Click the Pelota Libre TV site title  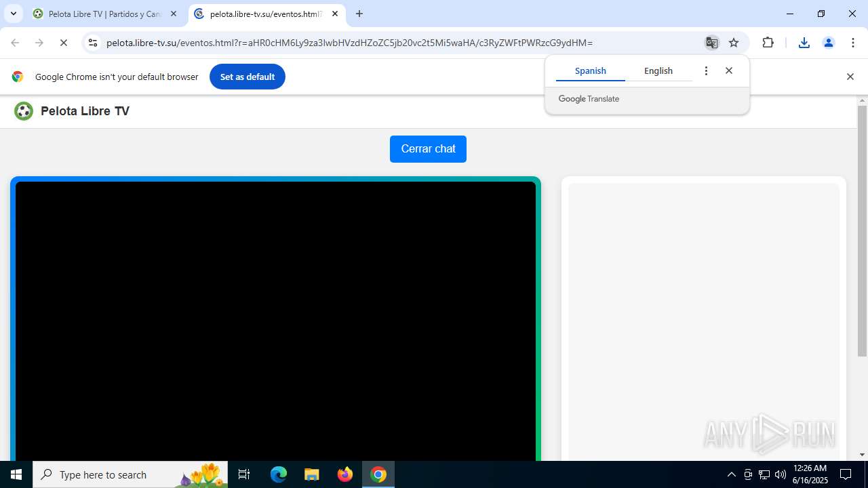[85, 111]
